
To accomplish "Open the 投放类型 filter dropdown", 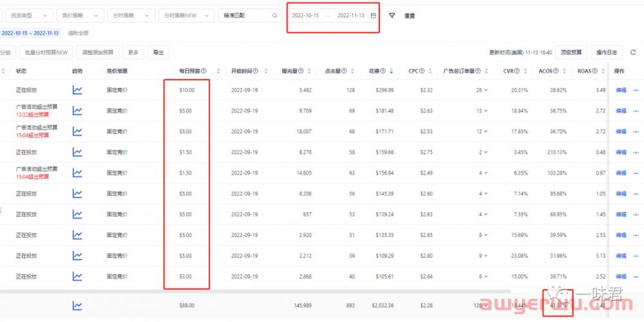I will [29, 15].
